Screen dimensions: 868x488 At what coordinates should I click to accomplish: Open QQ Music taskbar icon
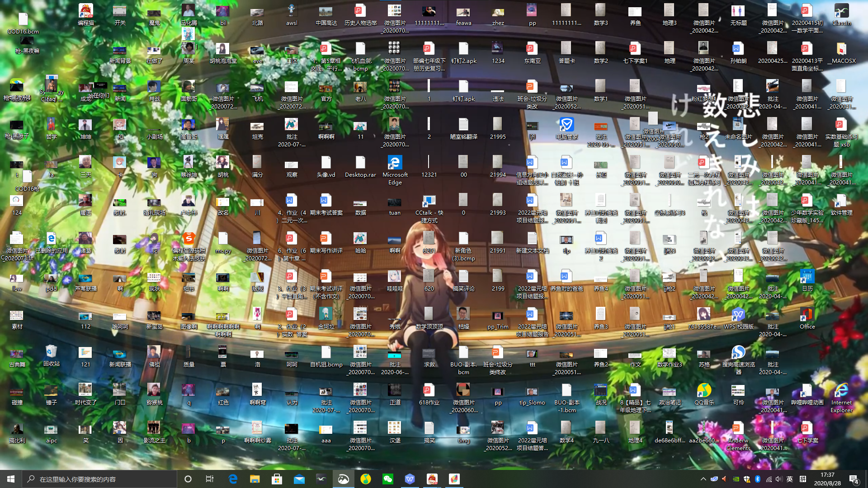(x=366, y=479)
